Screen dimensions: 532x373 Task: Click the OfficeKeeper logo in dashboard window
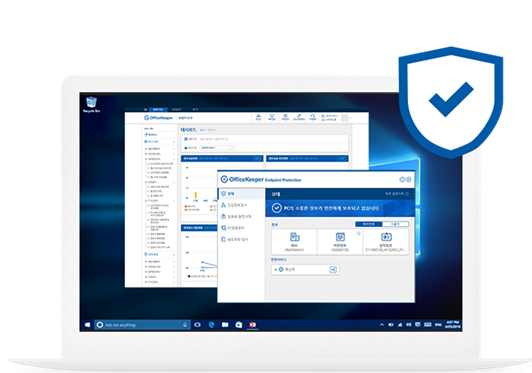[158, 118]
